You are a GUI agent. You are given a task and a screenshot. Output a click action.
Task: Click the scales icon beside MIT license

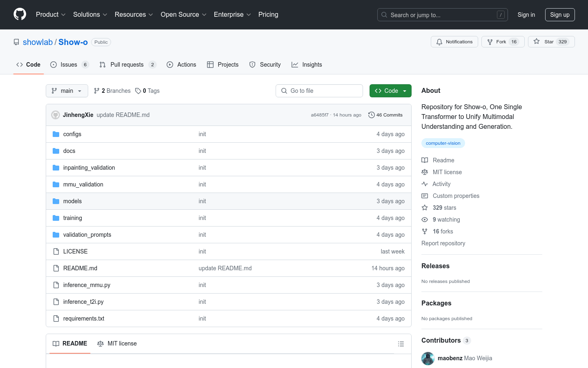coord(425,172)
